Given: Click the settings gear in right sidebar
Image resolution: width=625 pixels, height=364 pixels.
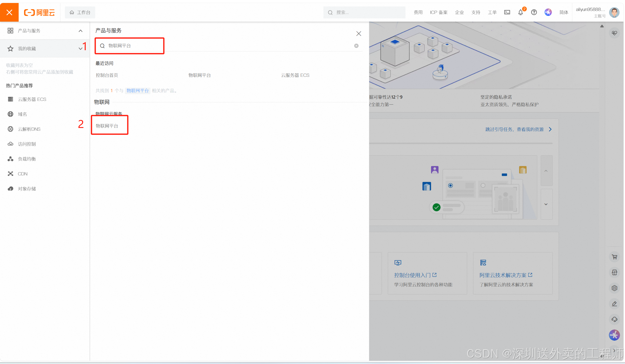Looking at the screenshot, I should [x=614, y=288].
